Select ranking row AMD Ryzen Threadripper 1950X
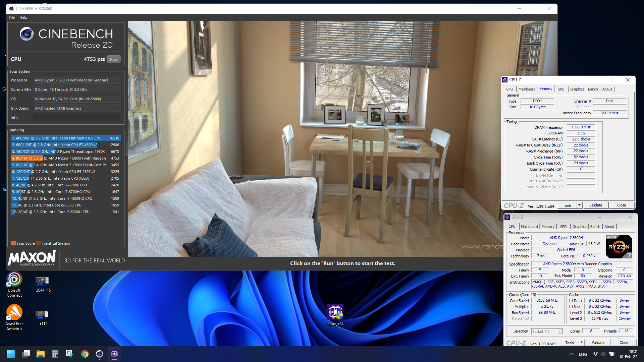The width and height of the screenshot is (644, 362). coord(65,152)
